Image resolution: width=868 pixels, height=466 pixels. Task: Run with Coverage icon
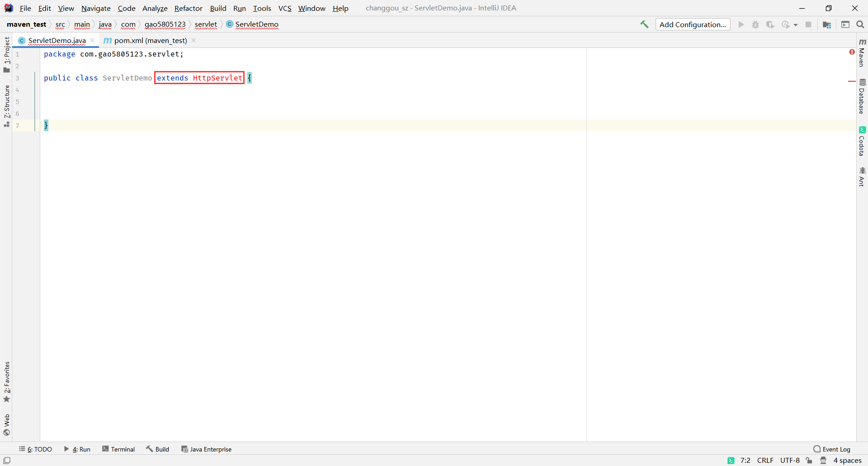click(770, 24)
